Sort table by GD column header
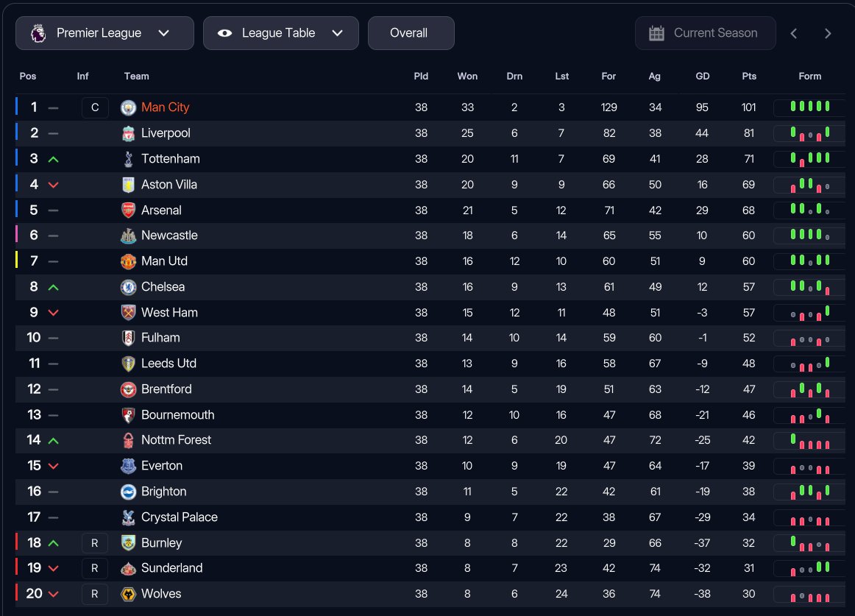855x616 pixels. click(x=702, y=77)
